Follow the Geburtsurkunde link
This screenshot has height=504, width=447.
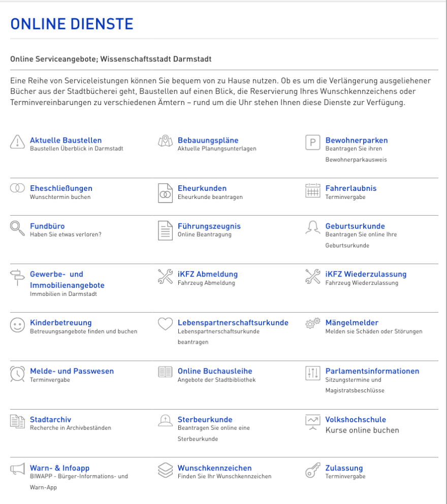355,226
